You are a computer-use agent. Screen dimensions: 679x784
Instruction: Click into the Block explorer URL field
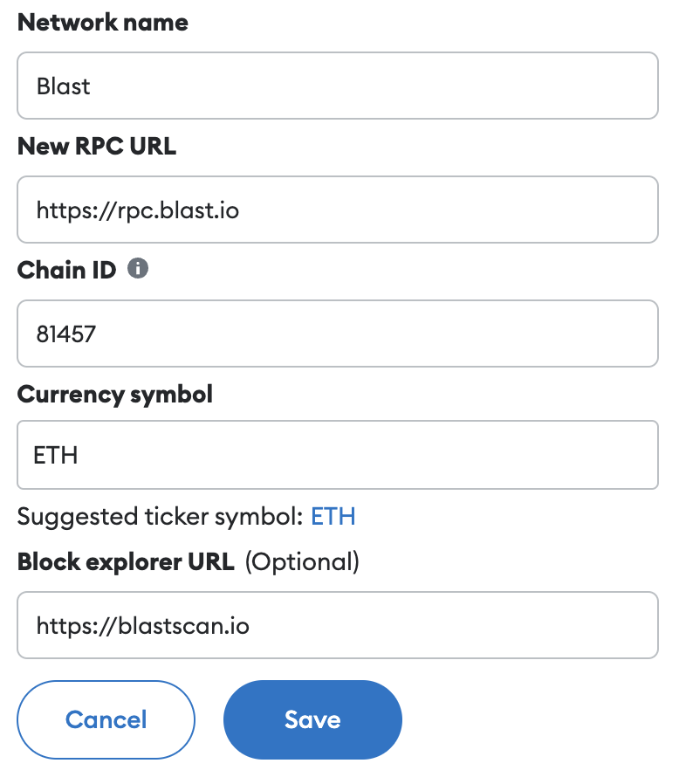click(337, 625)
